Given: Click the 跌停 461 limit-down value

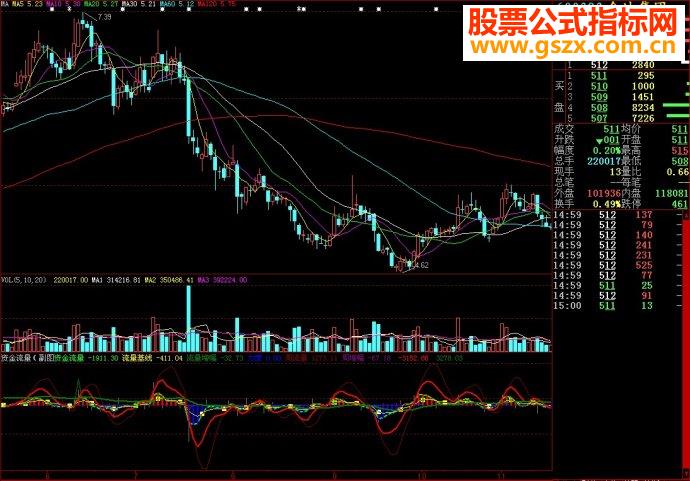Looking at the screenshot, I should [x=679, y=204].
